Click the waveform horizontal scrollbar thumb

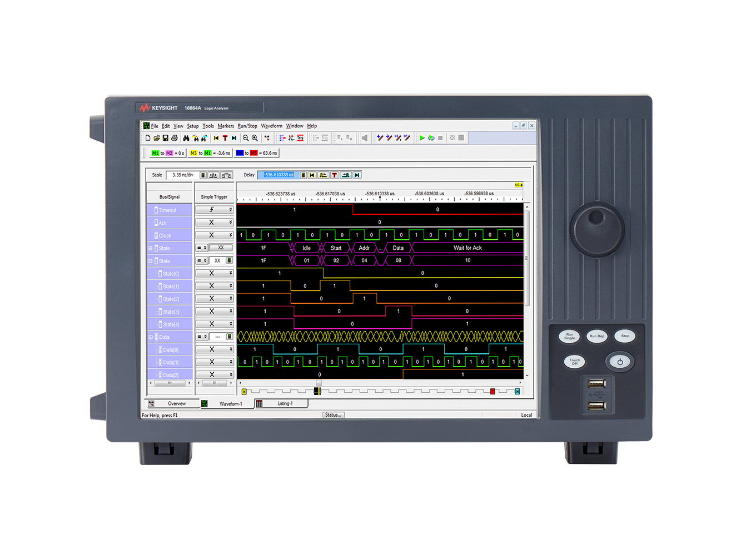point(319,383)
